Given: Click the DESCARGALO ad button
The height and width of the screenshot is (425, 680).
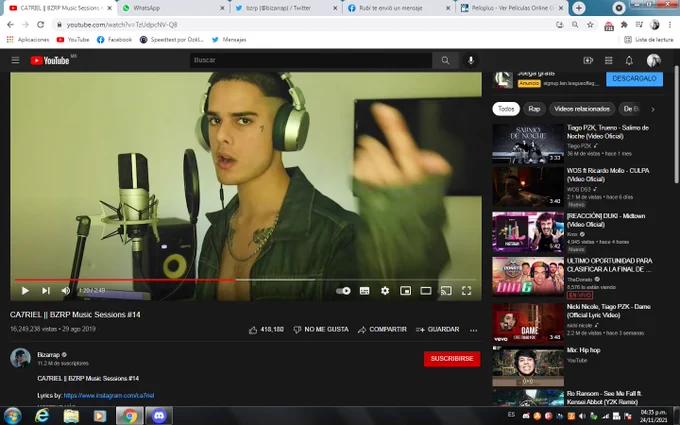Looking at the screenshot, I should (x=634, y=78).
